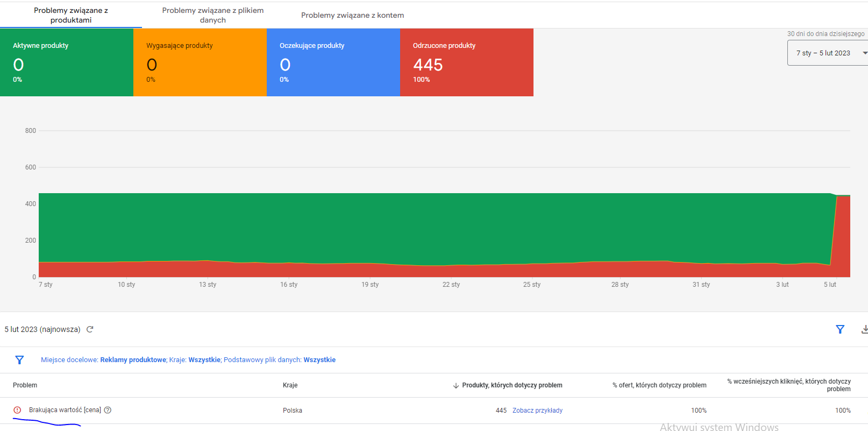Switch to Problemy związane z plikiem danych tab
This screenshot has height=431, width=868.
click(x=213, y=15)
